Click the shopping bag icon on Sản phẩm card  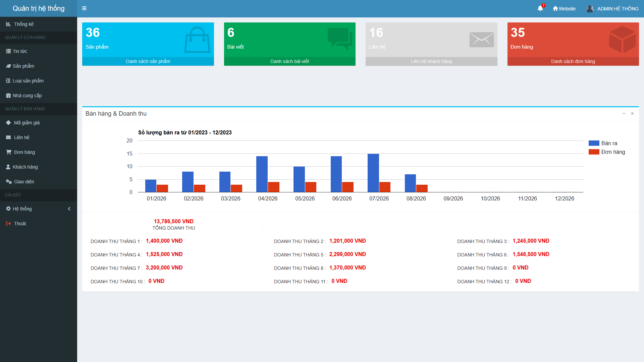coord(197,40)
